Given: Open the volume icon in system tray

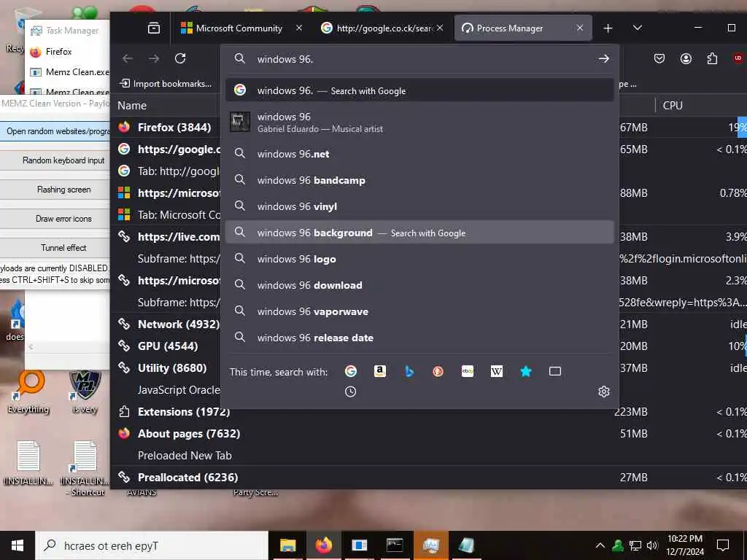Looking at the screenshot, I should [x=652, y=545].
